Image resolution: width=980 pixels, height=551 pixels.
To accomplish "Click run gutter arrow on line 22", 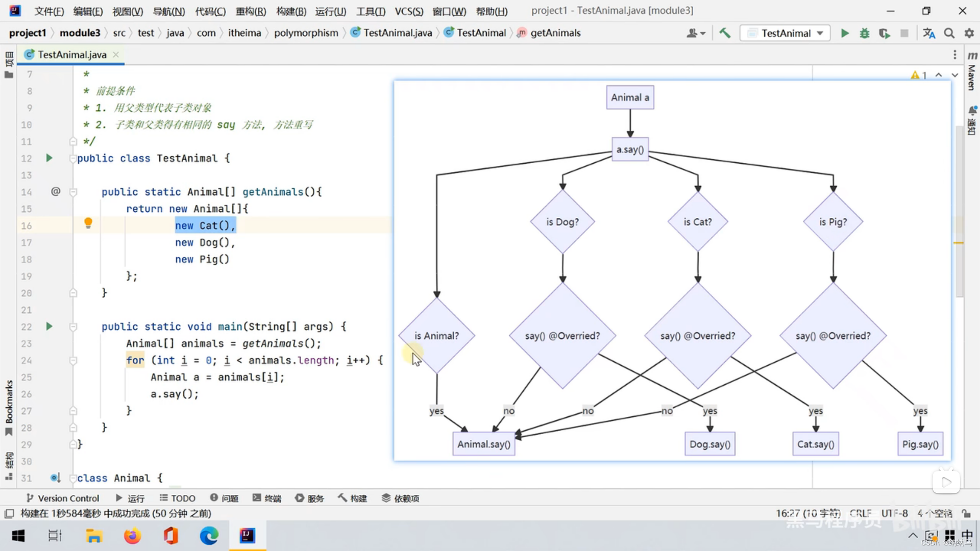I will coord(49,327).
